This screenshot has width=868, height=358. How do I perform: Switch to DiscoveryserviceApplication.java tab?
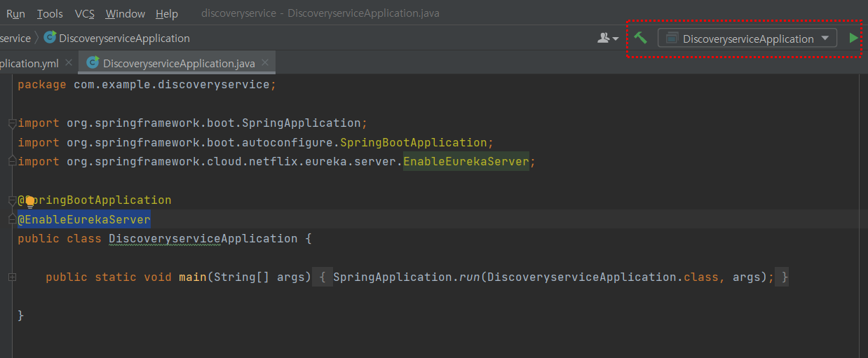click(x=179, y=63)
